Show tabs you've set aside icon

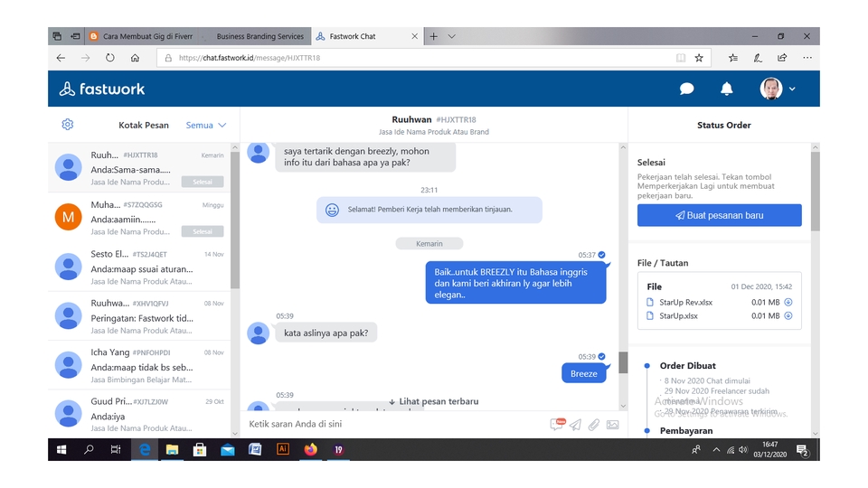coord(57,36)
